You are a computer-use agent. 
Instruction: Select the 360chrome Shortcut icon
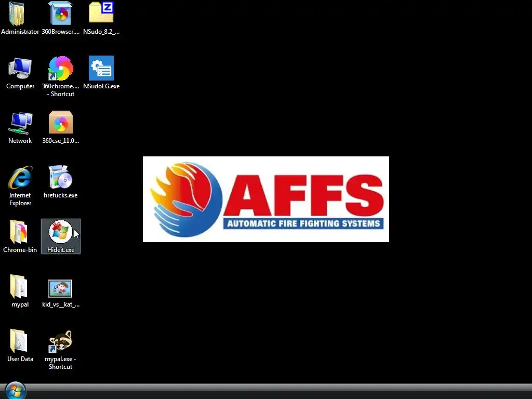click(x=60, y=68)
